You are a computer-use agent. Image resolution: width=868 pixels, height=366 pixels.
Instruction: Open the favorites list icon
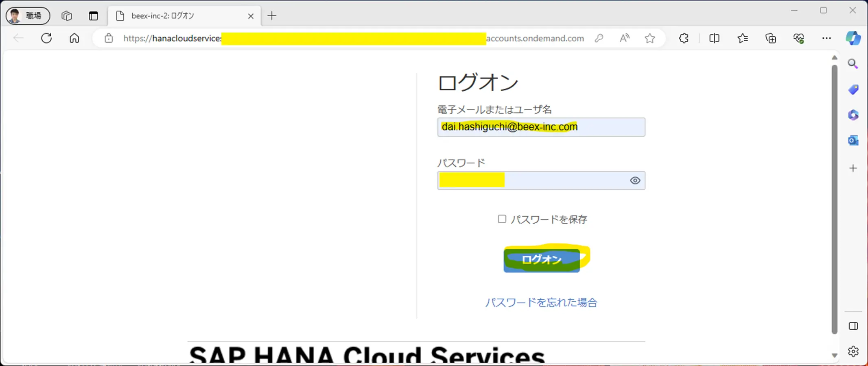[x=743, y=38]
